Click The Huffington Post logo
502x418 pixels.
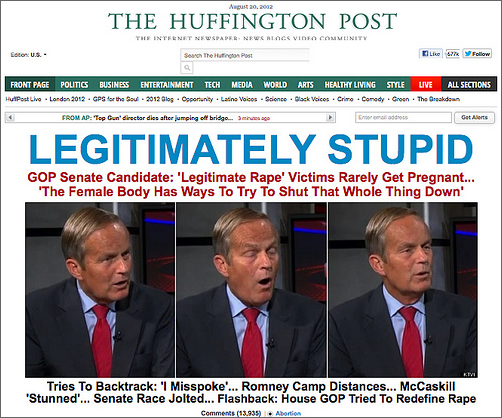[x=252, y=21]
